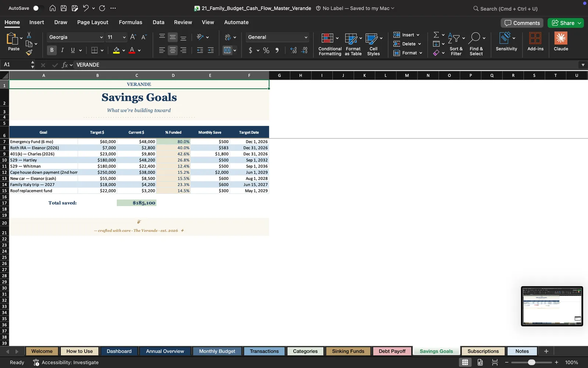Viewport: 588px width, 368px height.
Task: Decrease font size with small A icon
Action: pos(144,37)
